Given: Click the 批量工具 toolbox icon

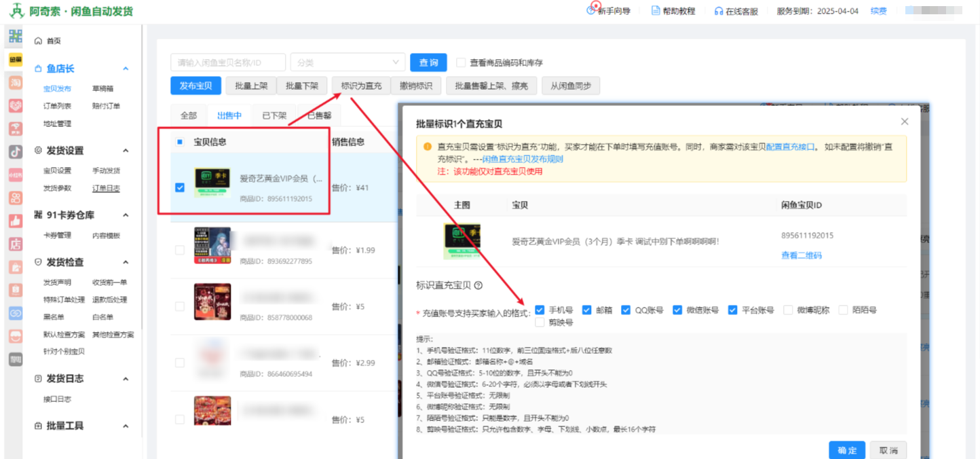Looking at the screenshot, I should click(38, 426).
